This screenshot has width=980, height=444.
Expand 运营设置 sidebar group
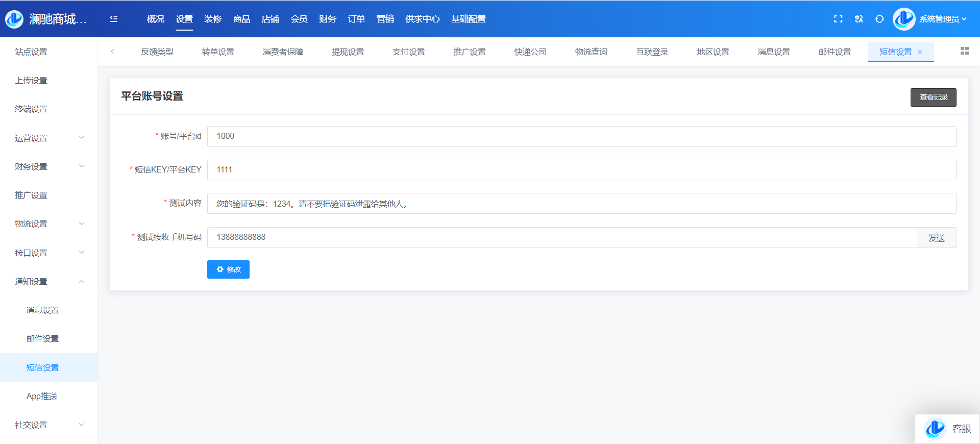click(48, 138)
